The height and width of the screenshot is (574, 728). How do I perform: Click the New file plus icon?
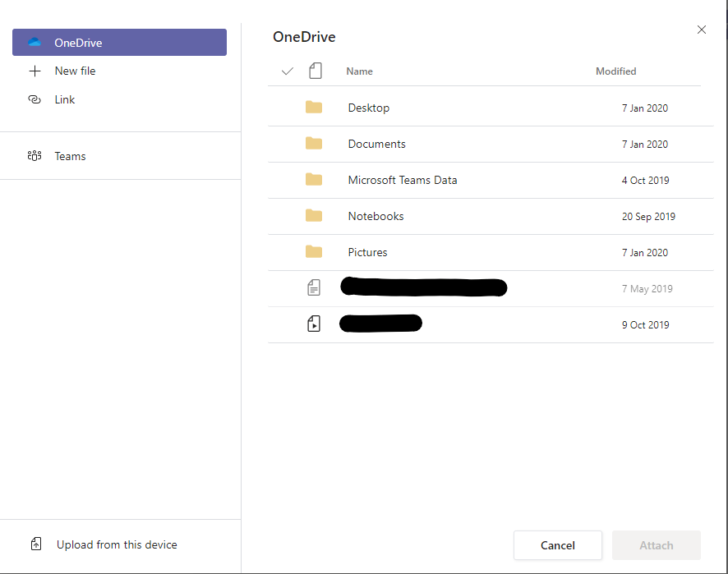pos(35,71)
